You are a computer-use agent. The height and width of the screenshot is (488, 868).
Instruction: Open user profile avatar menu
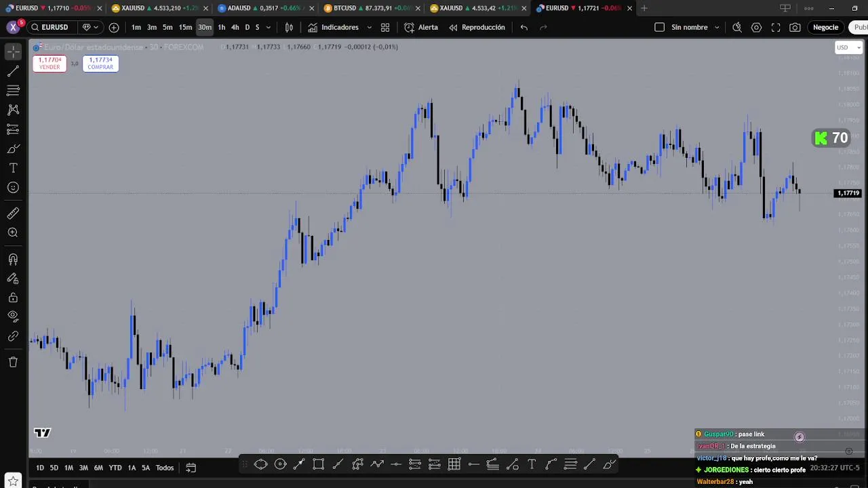pyautogui.click(x=13, y=27)
